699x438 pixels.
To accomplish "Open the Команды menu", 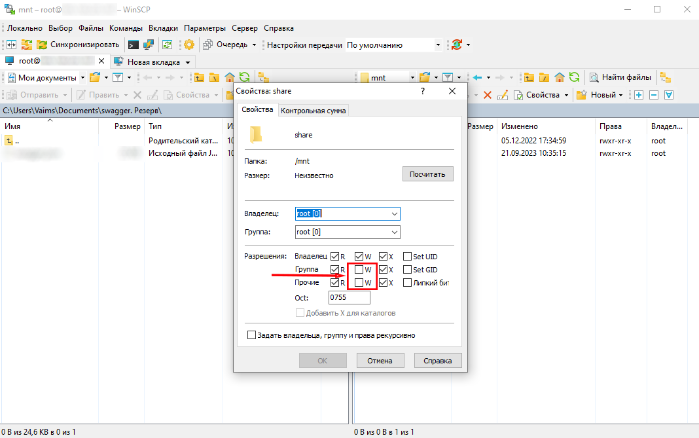I will coord(126,28).
